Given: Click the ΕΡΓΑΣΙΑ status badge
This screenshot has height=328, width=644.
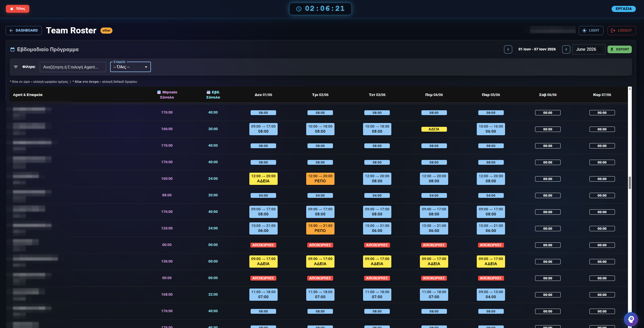Looking at the screenshot, I should [x=623, y=9].
